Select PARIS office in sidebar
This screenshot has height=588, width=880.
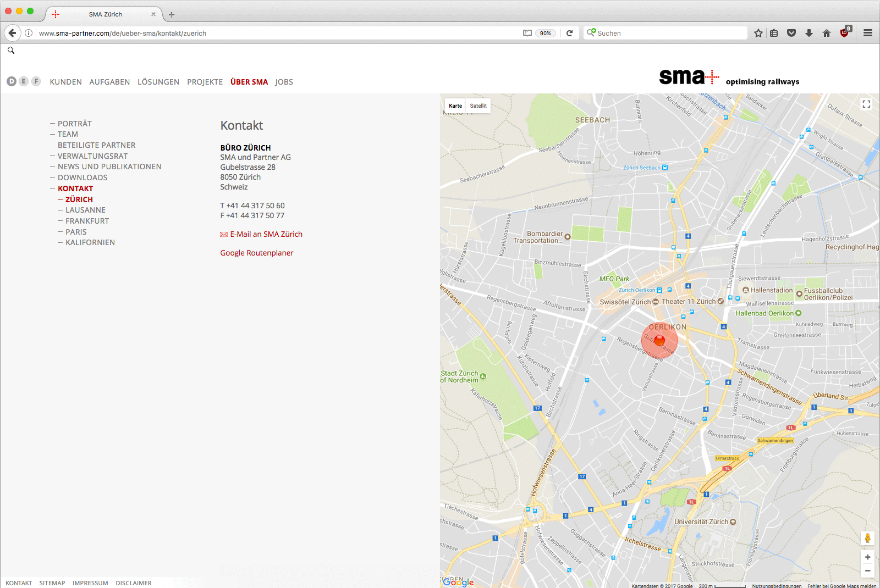click(x=76, y=232)
